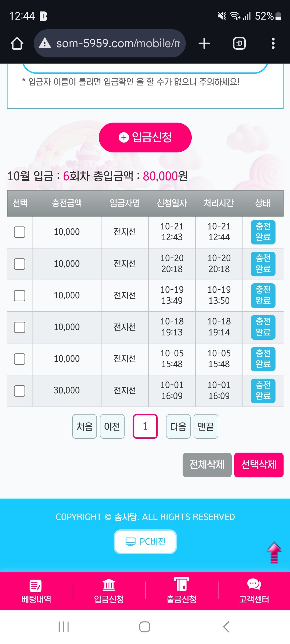Open browser three-dot overflow menu
290x644 pixels.
pyautogui.click(x=273, y=43)
